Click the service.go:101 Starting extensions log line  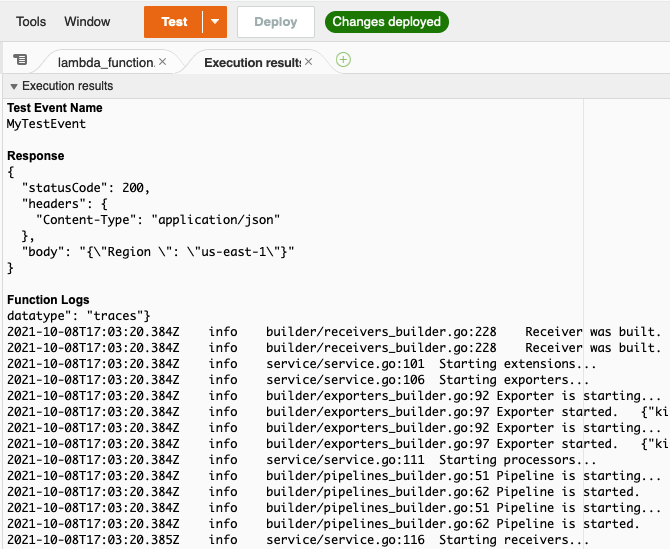coord(301,364)
